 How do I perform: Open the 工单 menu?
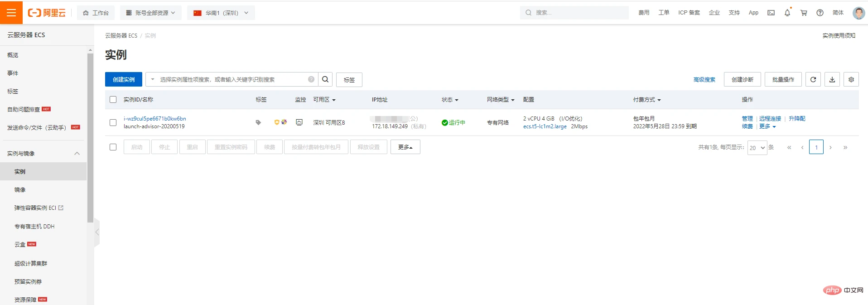tap(664, 13)
